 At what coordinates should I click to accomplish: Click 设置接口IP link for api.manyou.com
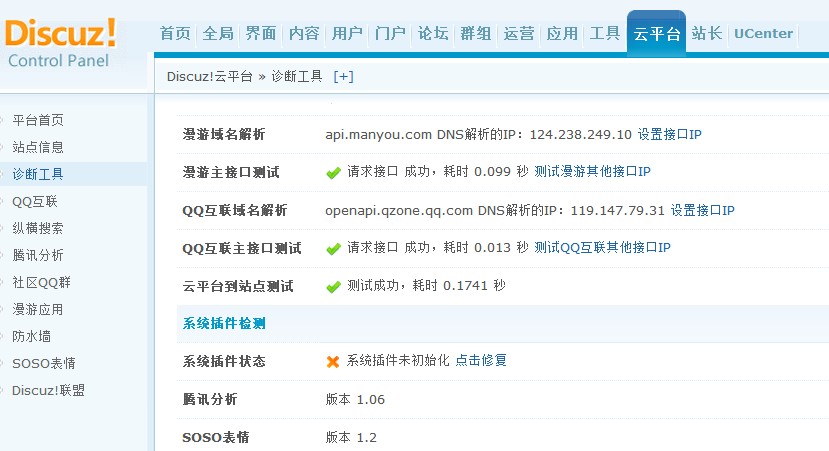click(669, 134)
